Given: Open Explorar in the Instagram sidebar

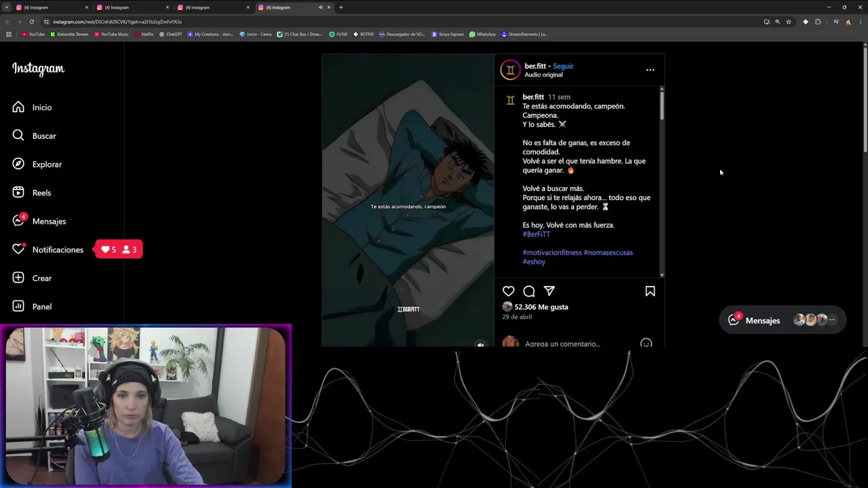Looking at the screenshot, I should coord(37,164).
